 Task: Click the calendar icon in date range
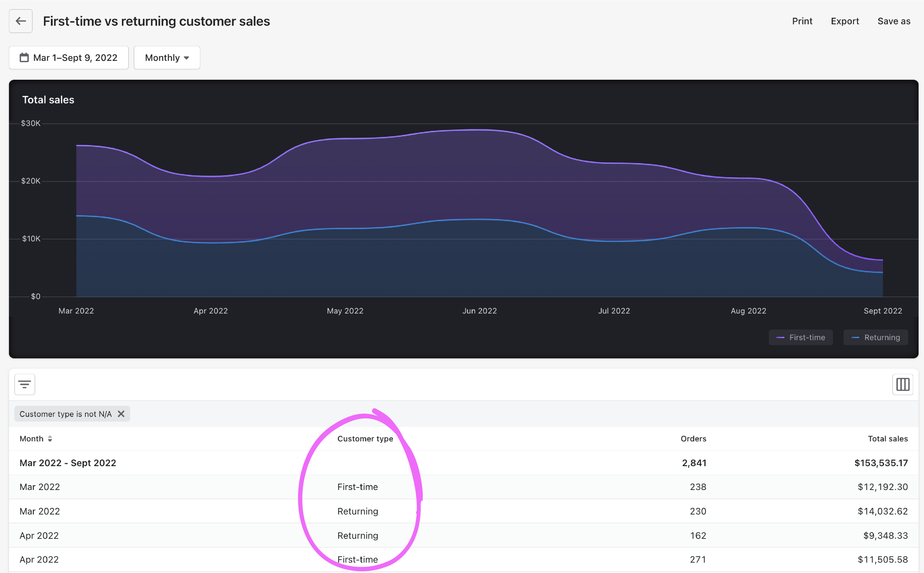pos(24,58)
